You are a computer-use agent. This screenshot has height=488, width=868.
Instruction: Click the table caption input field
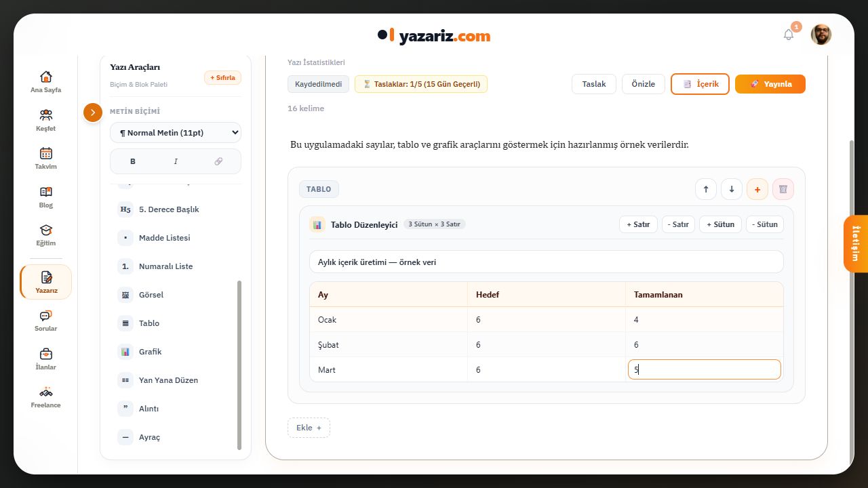pos(546,262)
